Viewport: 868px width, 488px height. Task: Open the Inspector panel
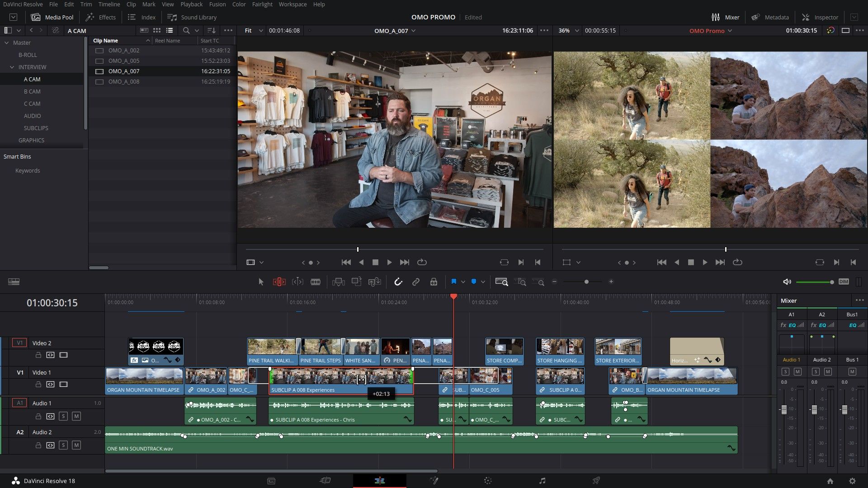pyautogui.click(x=820, y=17)
